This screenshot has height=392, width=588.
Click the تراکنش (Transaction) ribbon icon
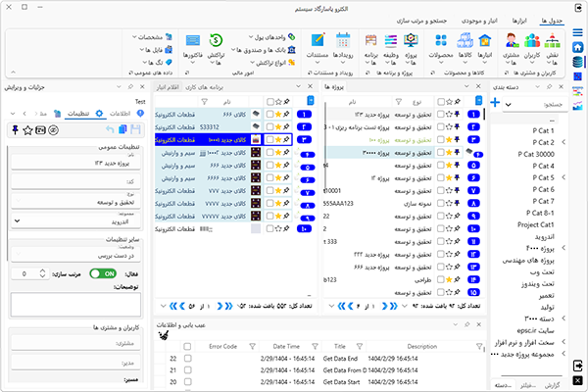[217, 43]
